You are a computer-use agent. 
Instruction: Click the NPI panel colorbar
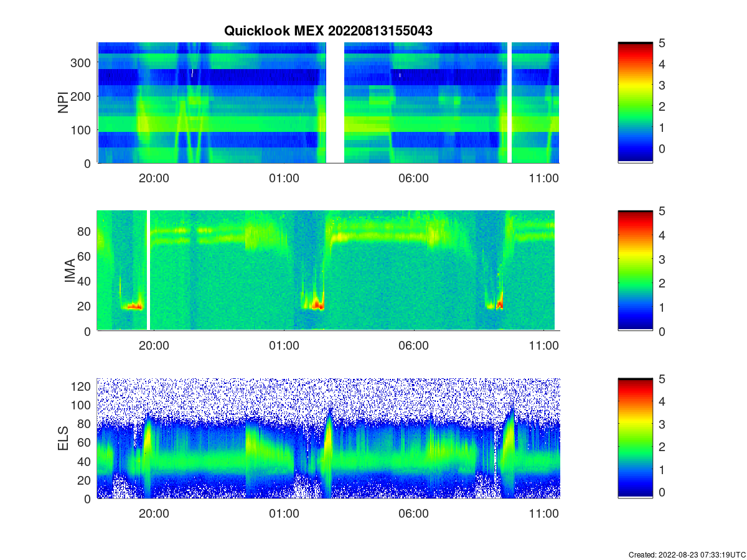[635, 103]
